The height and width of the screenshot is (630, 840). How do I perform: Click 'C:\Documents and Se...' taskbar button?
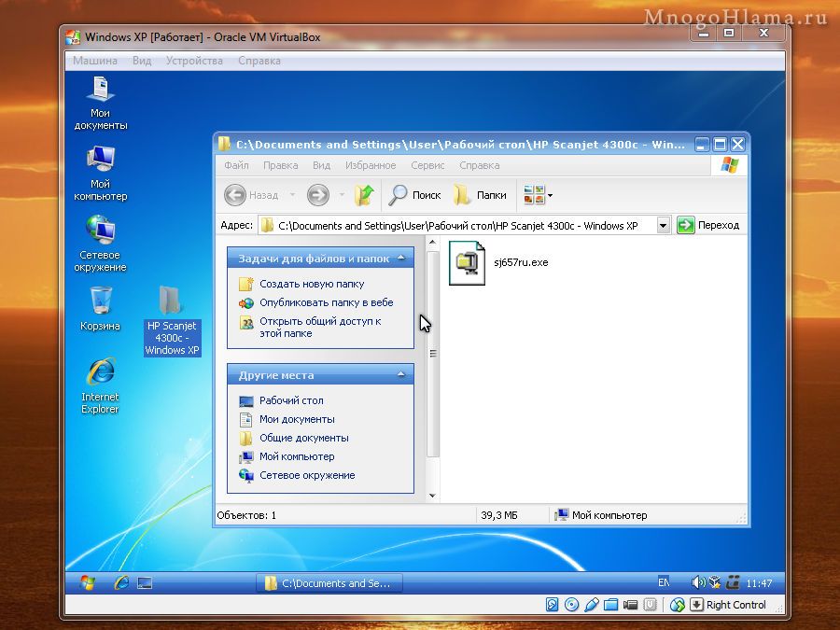pos(329,582)
